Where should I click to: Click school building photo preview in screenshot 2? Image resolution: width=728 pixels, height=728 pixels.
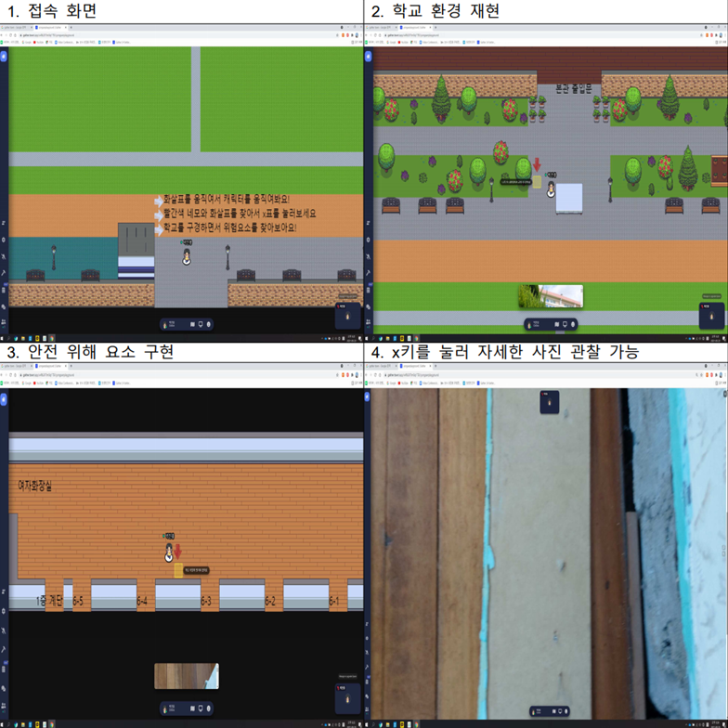click(551, 296)
